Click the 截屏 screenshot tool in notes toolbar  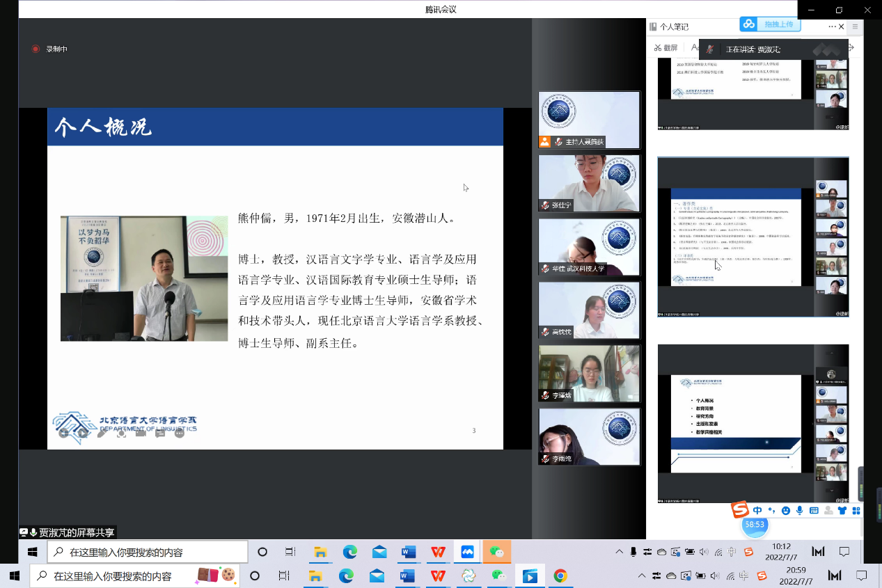point(665,48)
